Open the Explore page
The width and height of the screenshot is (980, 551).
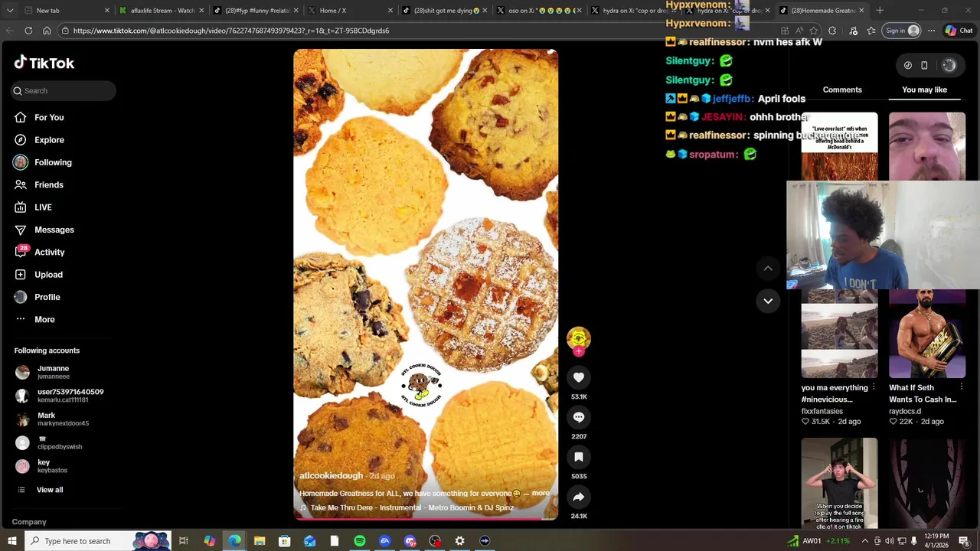[x=49, y=140]
